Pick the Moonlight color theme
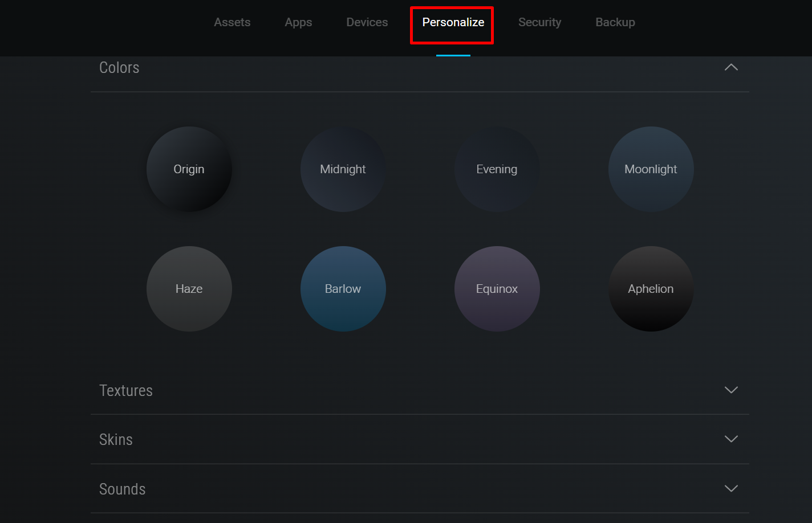The height and width of the screenshot is (523, 812). pos(651,169)
